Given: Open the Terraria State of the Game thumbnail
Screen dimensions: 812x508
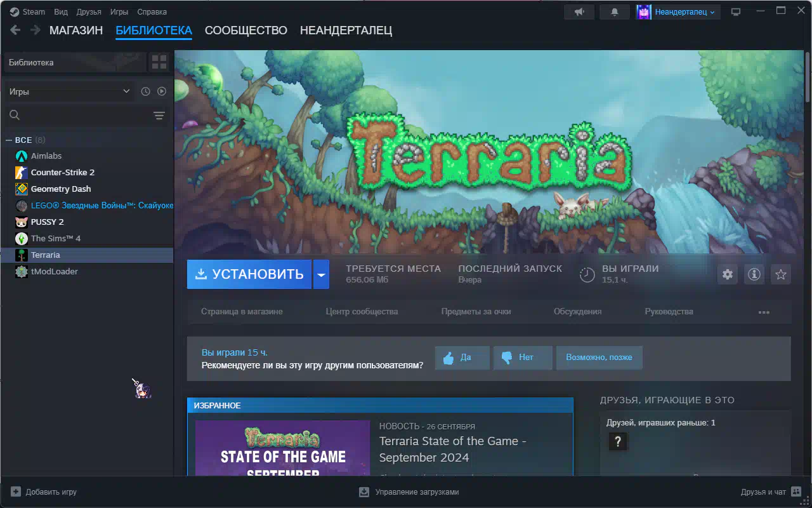Looking at the screenshot, I should [282, 448].
